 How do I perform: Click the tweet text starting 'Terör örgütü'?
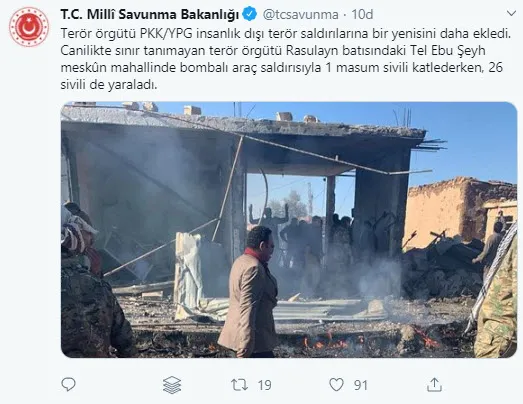[x=286, y=59]
